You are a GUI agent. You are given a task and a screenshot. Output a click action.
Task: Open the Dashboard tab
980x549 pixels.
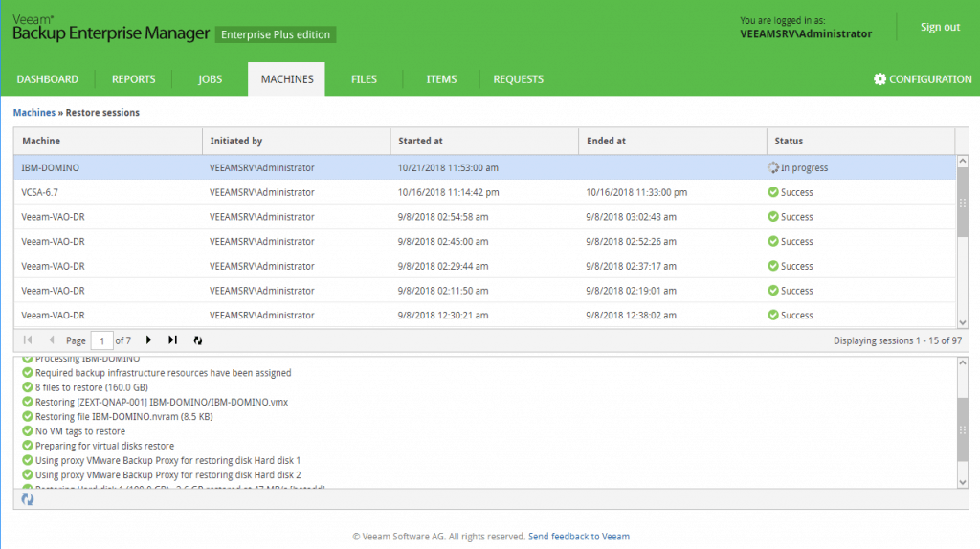(48, 79)
